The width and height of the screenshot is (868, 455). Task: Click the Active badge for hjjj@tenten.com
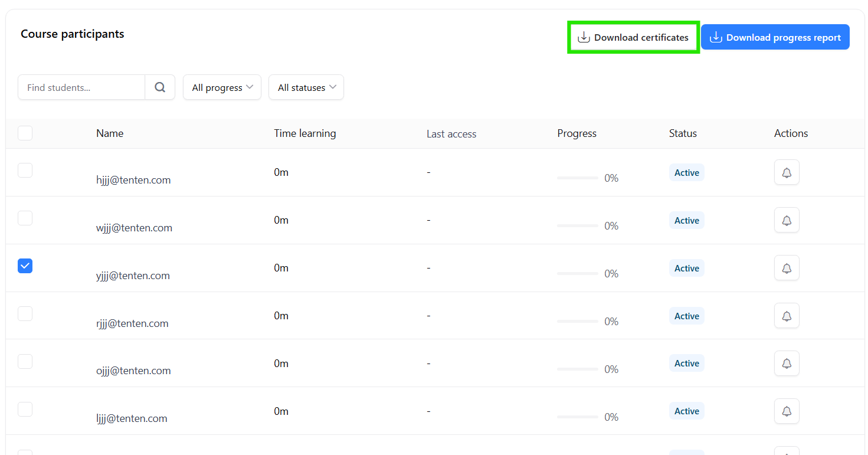coord(687,173)
